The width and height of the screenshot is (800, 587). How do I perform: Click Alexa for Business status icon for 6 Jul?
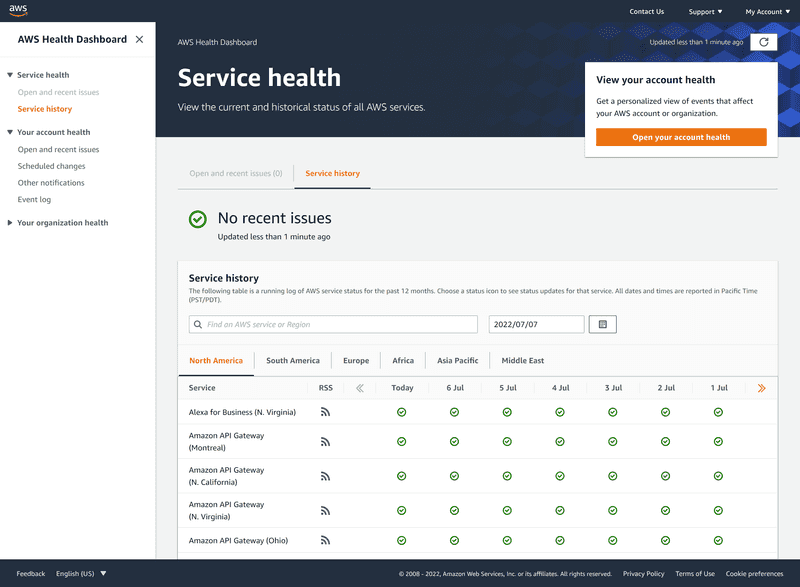[454, 412]
